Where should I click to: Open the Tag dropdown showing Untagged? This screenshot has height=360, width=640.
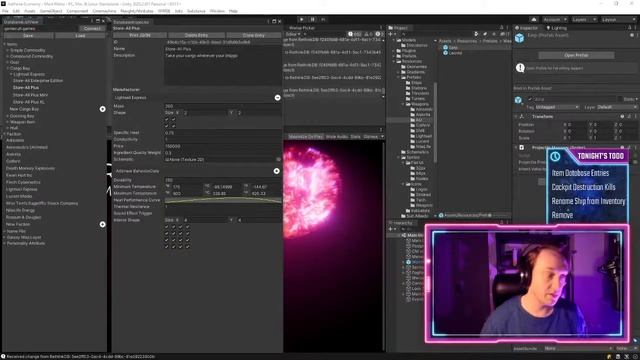tap(557, 107)
